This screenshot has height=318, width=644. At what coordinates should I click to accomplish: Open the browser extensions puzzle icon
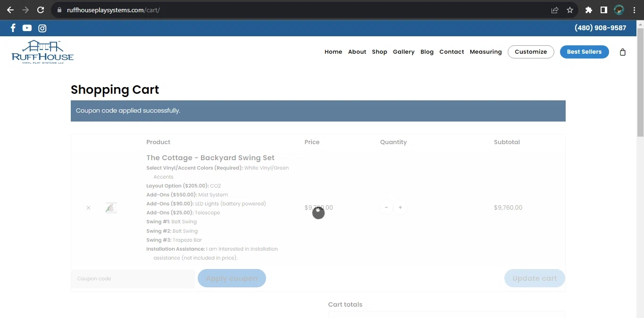(x=588, y=10)
